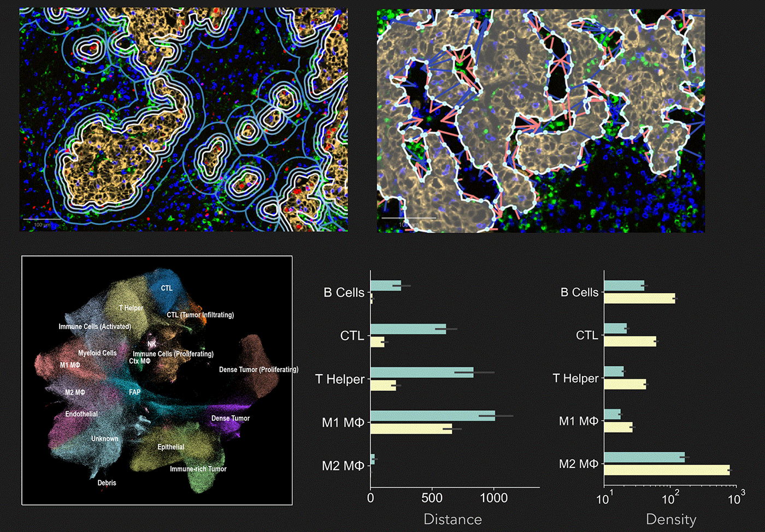Click the top-right tumor boundary image
The width and height of the screenshot is (765, 532).
541,121
